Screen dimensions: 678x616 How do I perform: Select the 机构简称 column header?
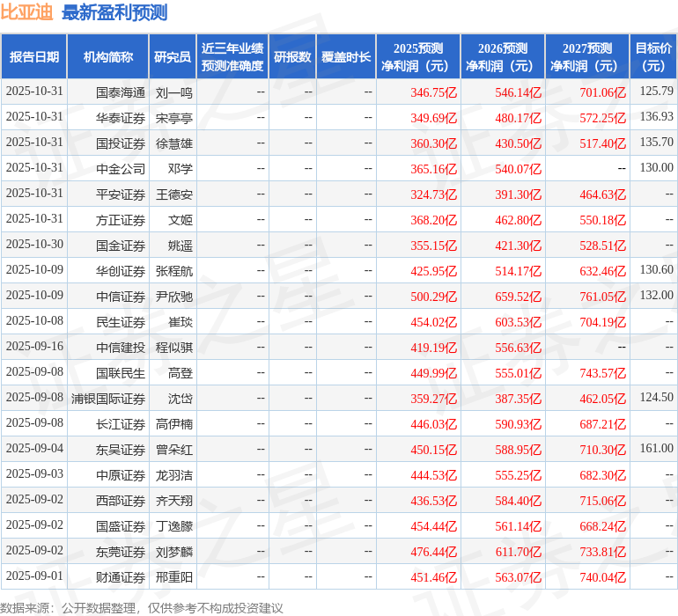pyautogui.click(x=108, y=56)
